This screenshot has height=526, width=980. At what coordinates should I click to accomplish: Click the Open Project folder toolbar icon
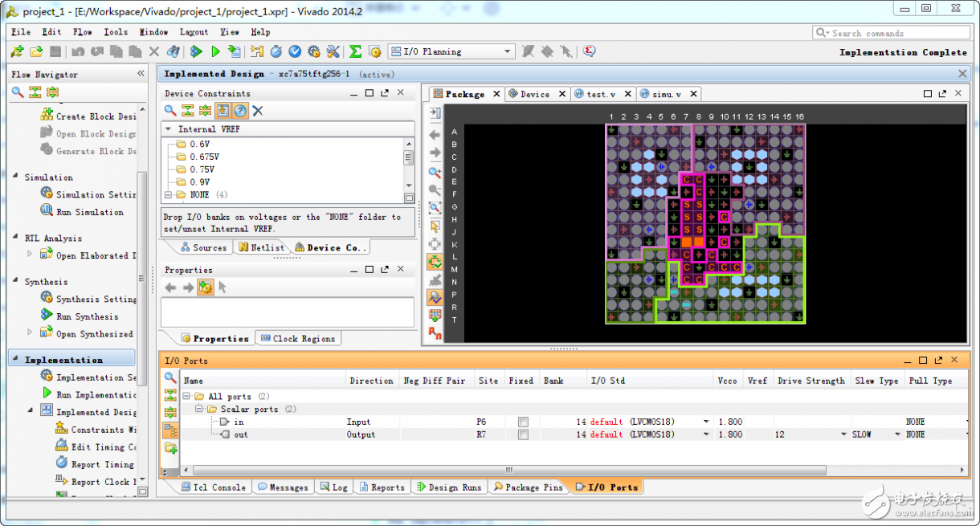pyautogui.click(x=36, y=51)
